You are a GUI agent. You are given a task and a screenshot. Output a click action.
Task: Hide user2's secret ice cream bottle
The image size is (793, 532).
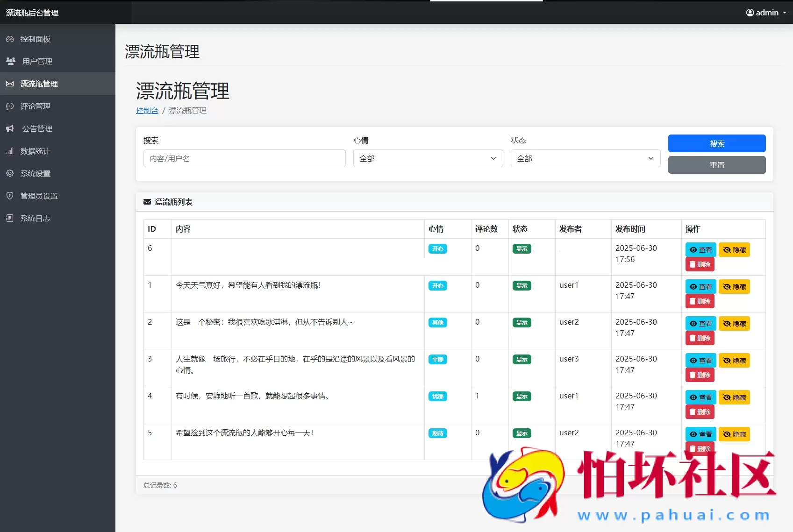[x=734, y=323]
